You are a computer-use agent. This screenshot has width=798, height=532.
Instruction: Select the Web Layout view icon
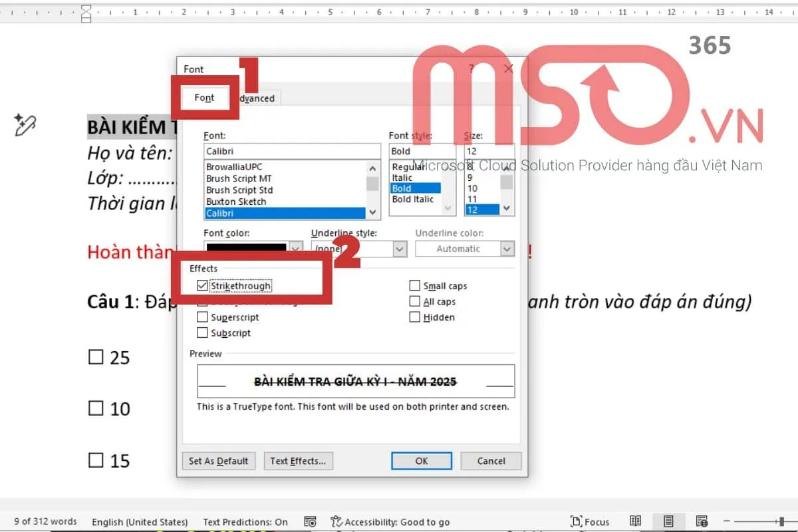[x=702, y=521]
